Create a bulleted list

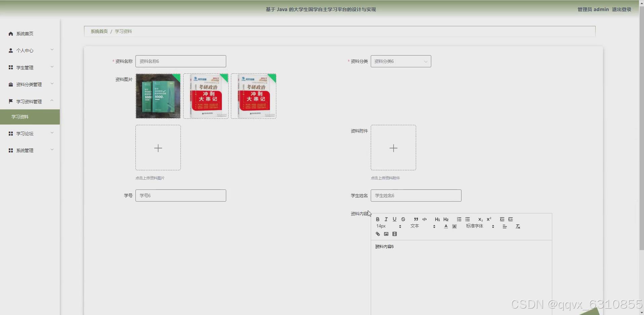[468, 219]
